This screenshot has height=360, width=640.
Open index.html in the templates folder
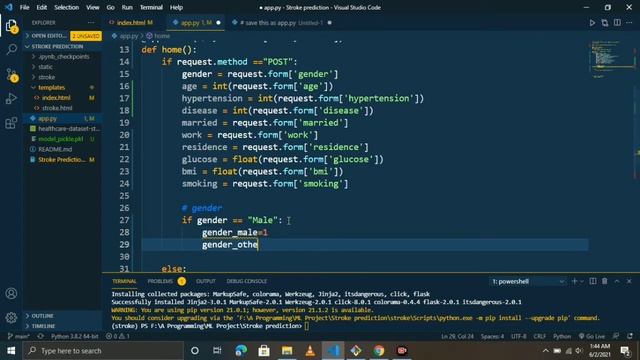(56, 98)
